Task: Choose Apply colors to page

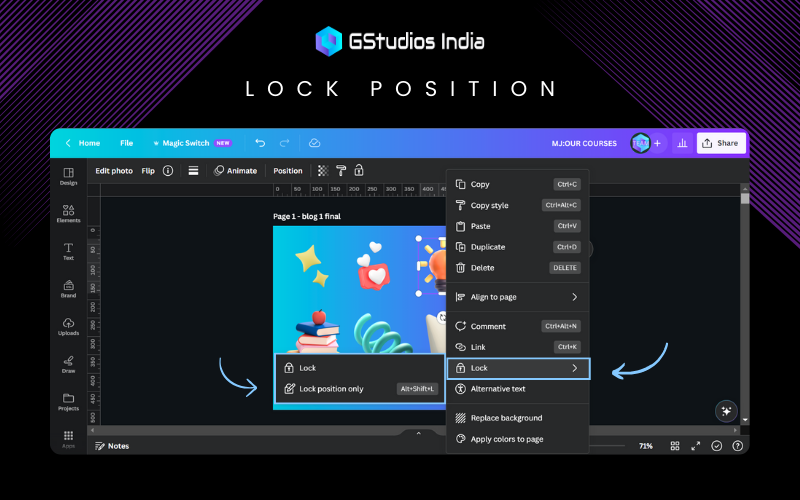Action: (517, 439)
